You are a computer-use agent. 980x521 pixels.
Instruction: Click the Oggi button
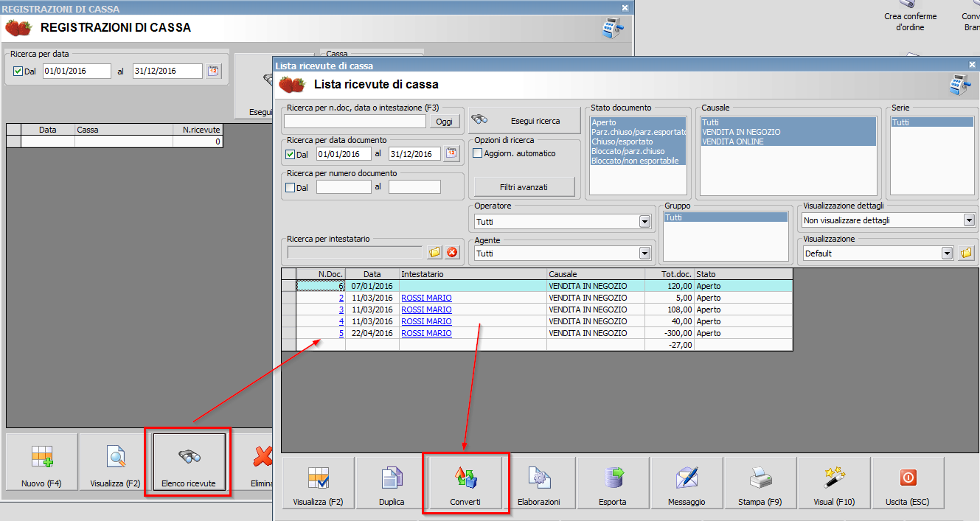point(444,122)
